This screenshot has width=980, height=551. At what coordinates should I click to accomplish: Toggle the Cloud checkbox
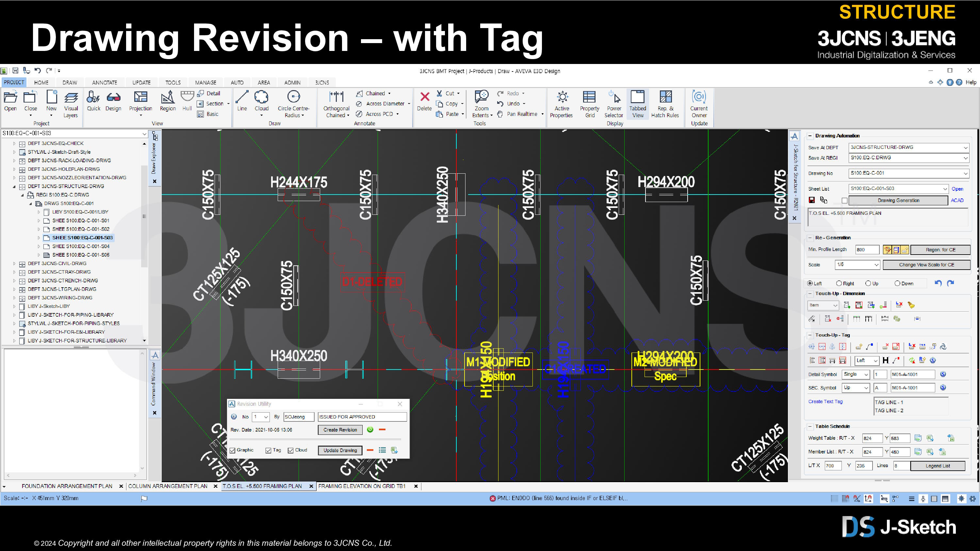(291, 450)
